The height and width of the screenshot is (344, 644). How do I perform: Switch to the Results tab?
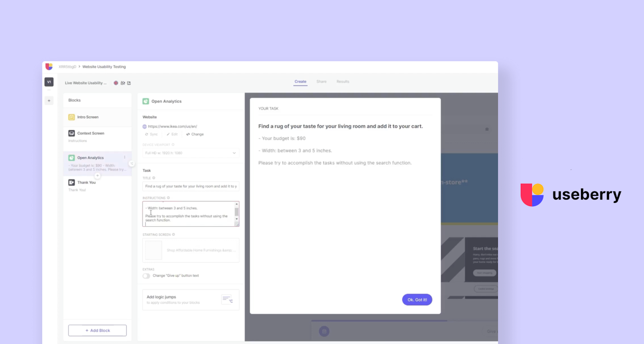coord(343,81)
